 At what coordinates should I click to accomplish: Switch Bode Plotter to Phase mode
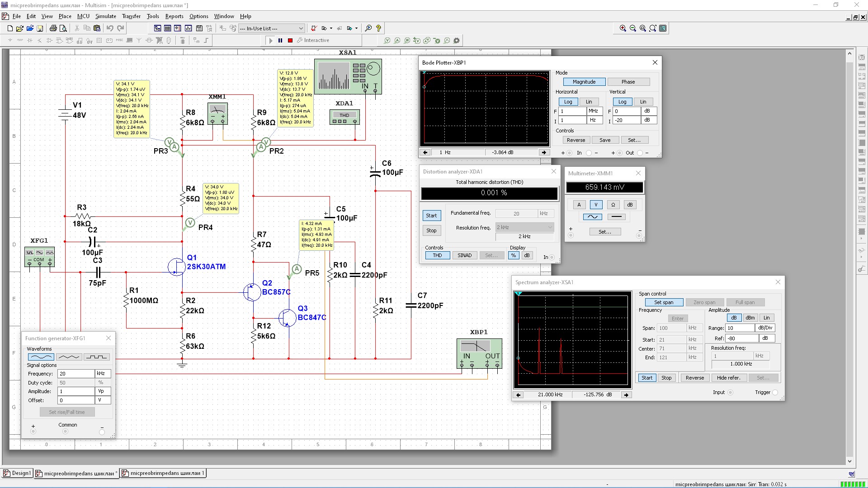coord(628,82)
